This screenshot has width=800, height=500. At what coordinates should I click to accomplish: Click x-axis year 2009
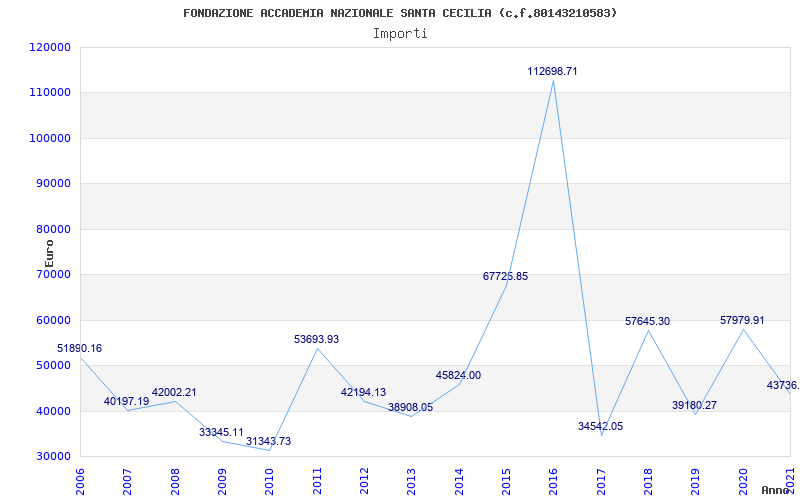point(222,482)
